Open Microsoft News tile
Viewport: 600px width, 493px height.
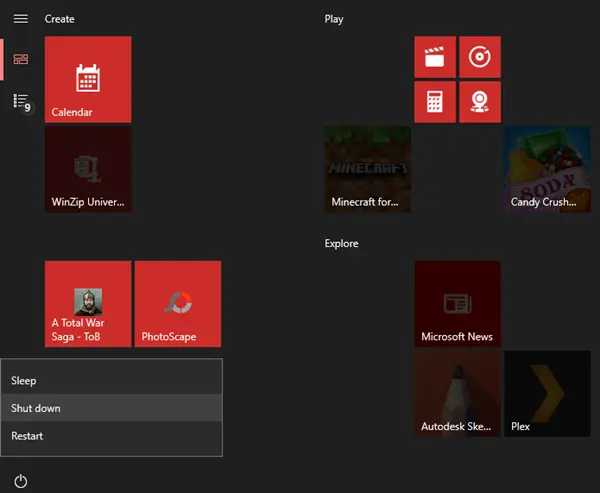tap(458, 304)
